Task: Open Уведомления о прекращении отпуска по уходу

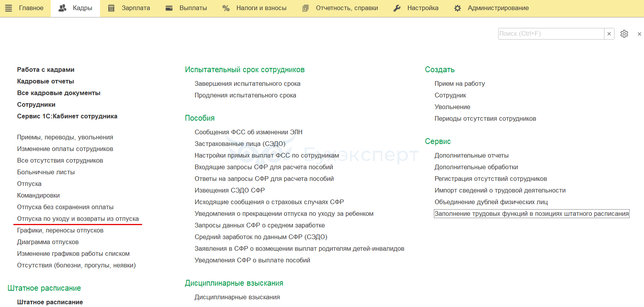Action: (x=284, y=214)
